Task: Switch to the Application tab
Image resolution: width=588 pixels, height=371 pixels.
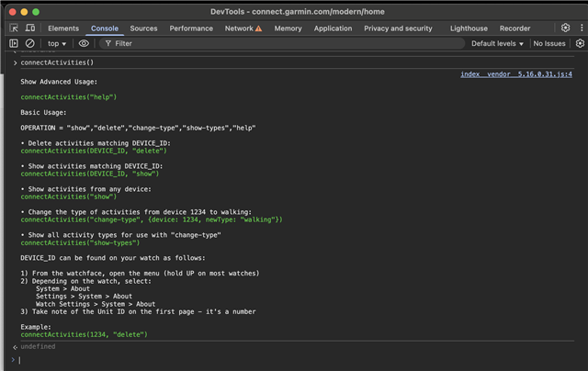Action: (x=333, y=28)
